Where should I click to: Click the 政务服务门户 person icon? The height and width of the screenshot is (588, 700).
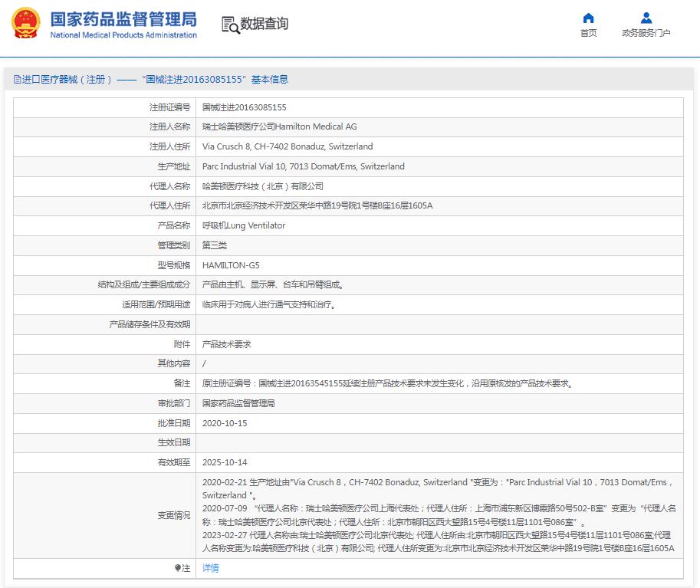click(x=646, y=18)
